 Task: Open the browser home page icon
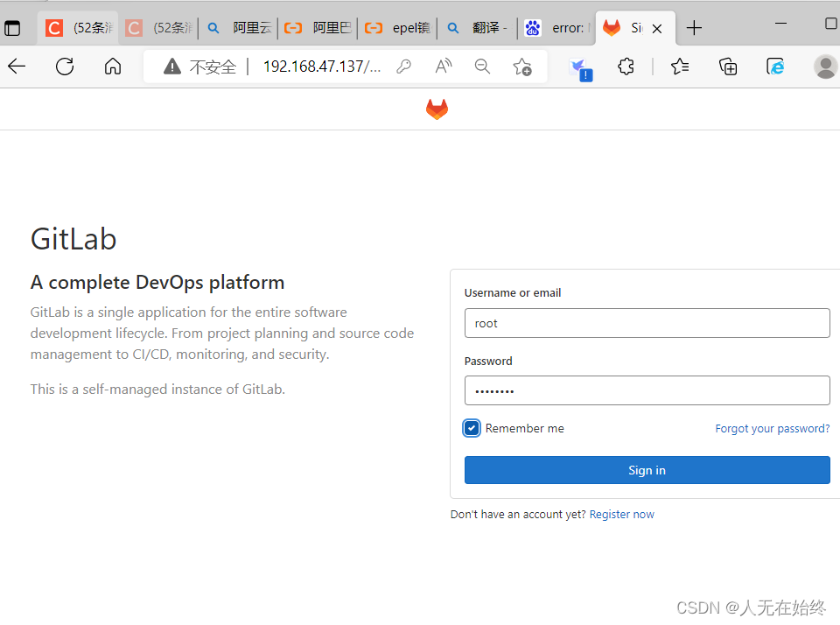click(x=113, y=67)
